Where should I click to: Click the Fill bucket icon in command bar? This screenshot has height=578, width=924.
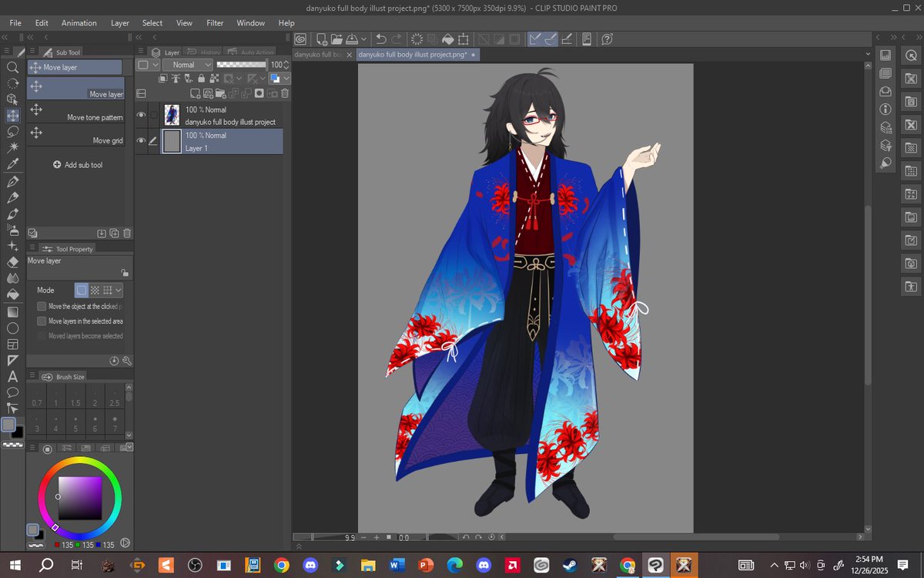click(x=447, y=39)
